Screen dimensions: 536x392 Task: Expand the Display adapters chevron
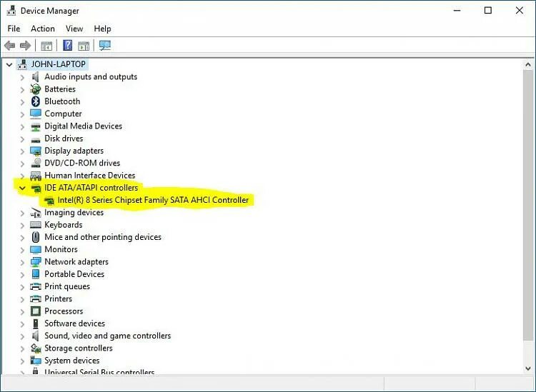click(x=22, y=151)
